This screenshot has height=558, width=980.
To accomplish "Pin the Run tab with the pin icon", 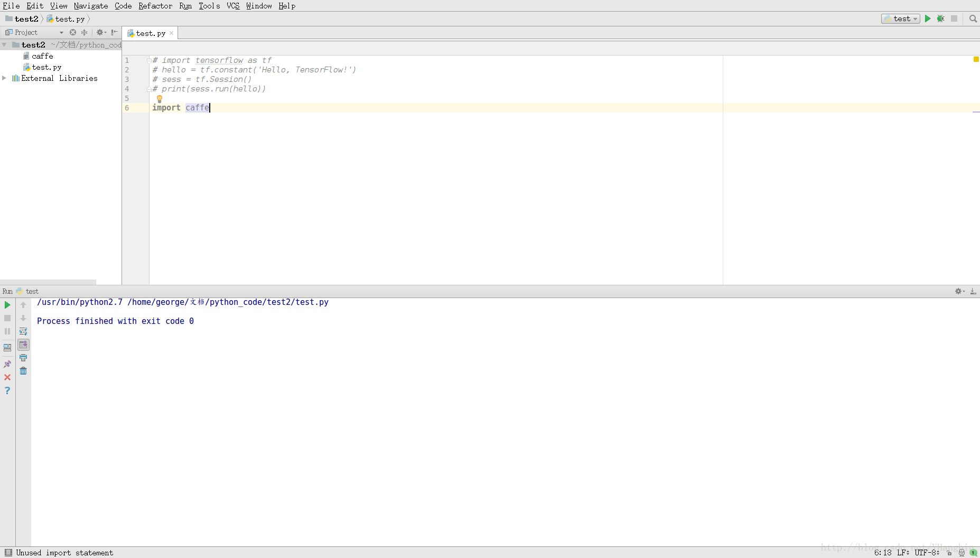I will coord(7,364).
